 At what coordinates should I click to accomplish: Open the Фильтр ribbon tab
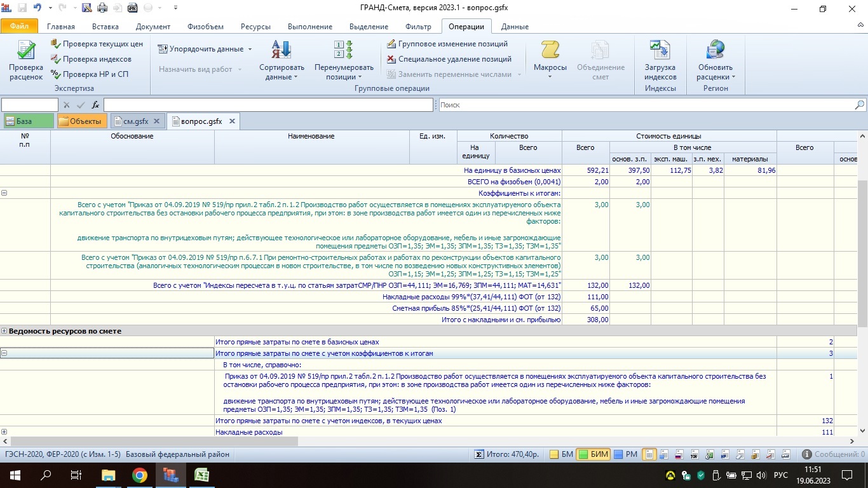click(418, 27)
